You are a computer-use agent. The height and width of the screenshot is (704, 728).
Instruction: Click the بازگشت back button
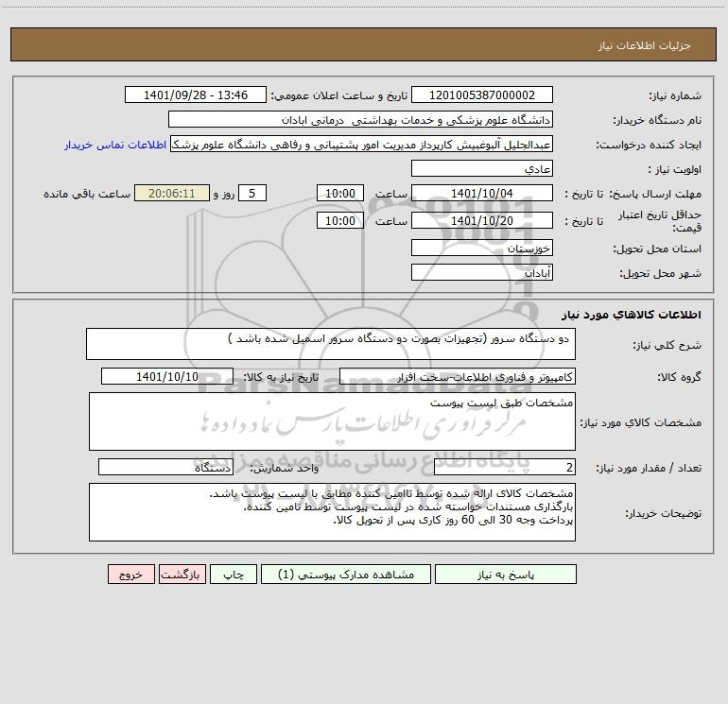(182, 575)
